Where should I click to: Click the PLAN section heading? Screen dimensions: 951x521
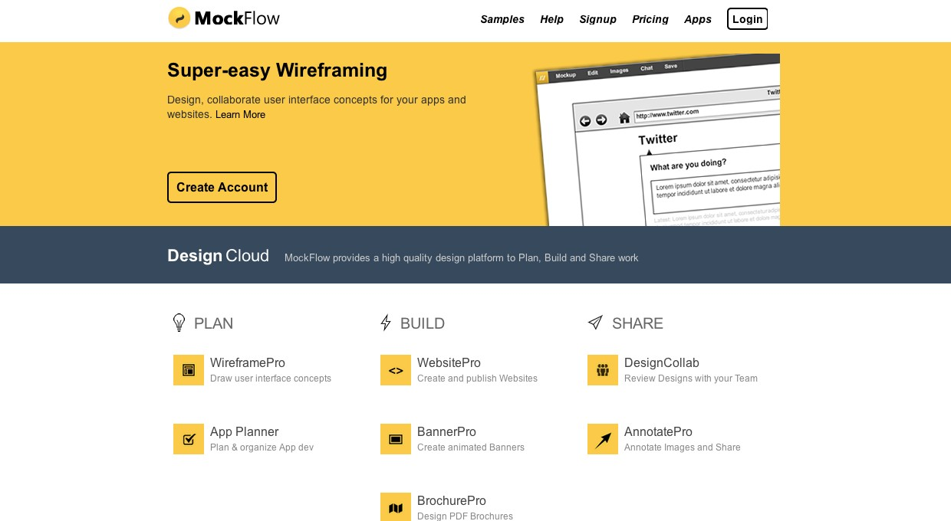point(213,323)
